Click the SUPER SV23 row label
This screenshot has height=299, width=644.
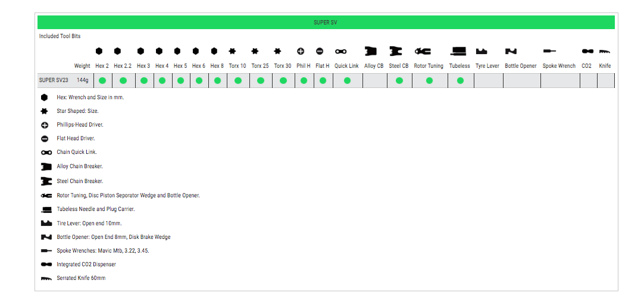tap(54, 80)
